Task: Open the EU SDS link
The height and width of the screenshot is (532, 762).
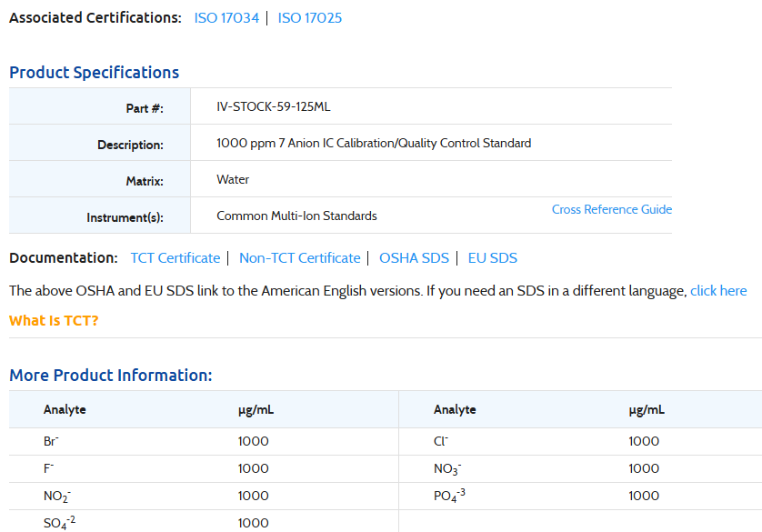Action: (x=492, y=258)
